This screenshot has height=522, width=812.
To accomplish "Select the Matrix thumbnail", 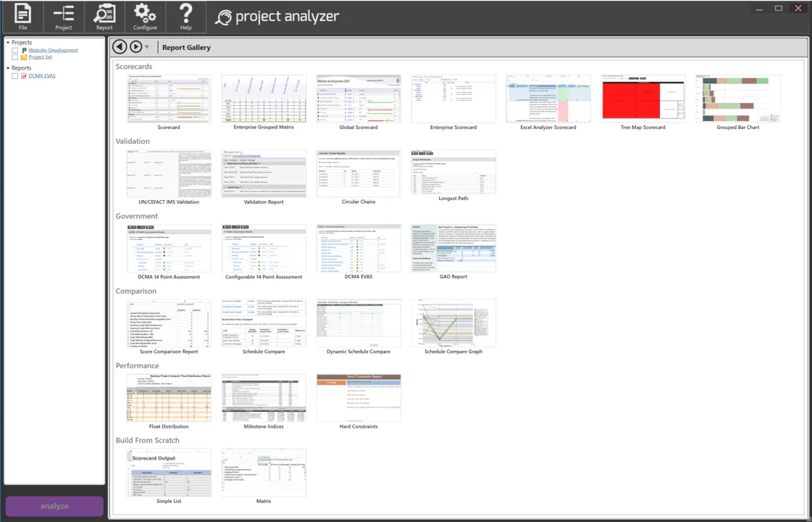I will [264, 473].
